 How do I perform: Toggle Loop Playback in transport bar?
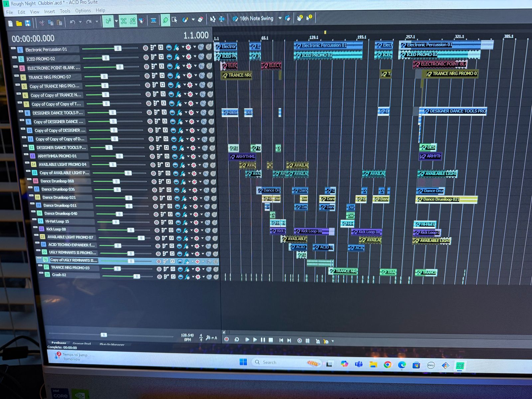point(237,339)
